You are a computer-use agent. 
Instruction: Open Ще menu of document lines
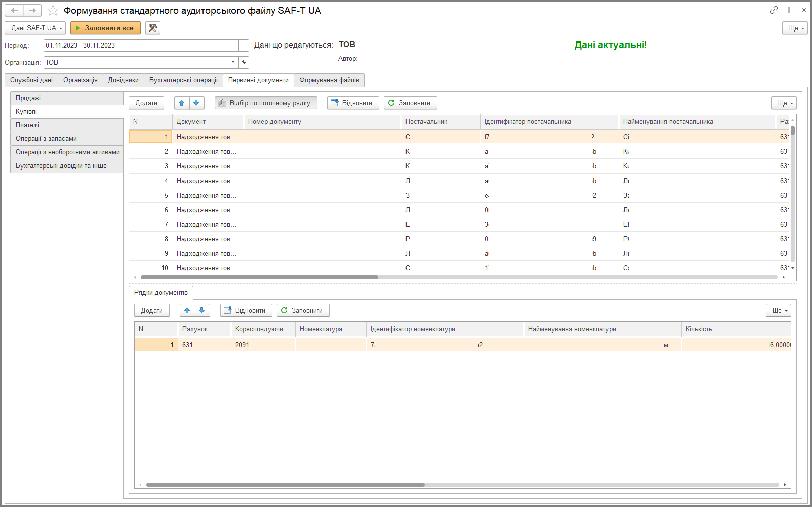(x=779, y=310)
